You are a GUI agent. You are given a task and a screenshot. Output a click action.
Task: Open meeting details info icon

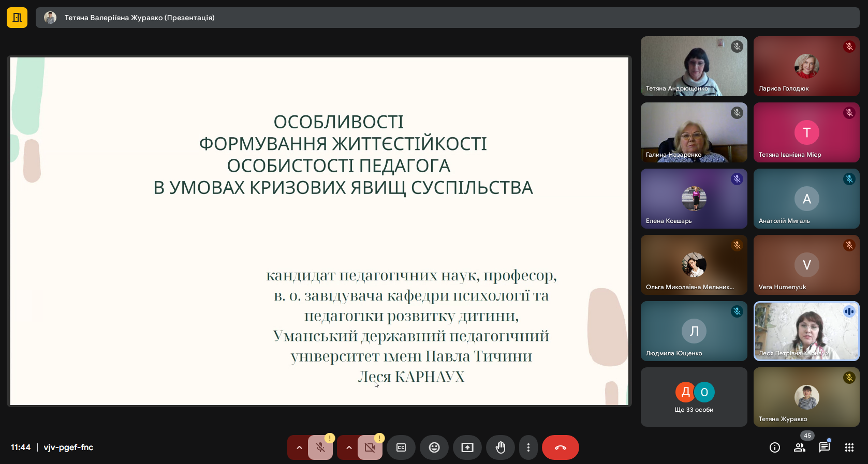click(775, 447)
